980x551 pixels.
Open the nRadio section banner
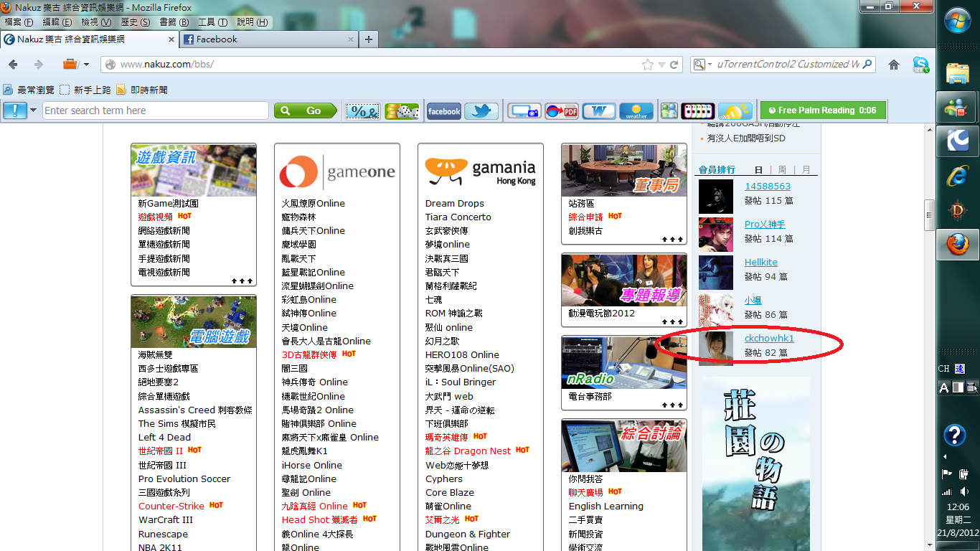624,363
